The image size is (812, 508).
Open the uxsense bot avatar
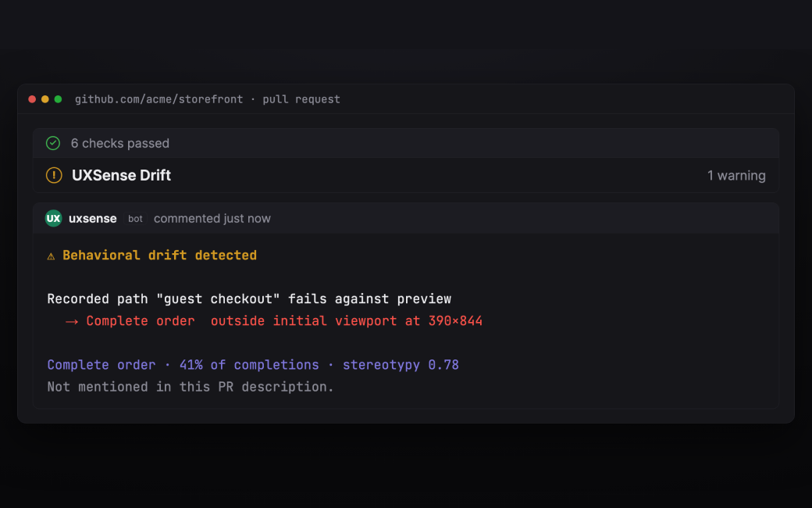pyautogui.click(x=53, y=218)
